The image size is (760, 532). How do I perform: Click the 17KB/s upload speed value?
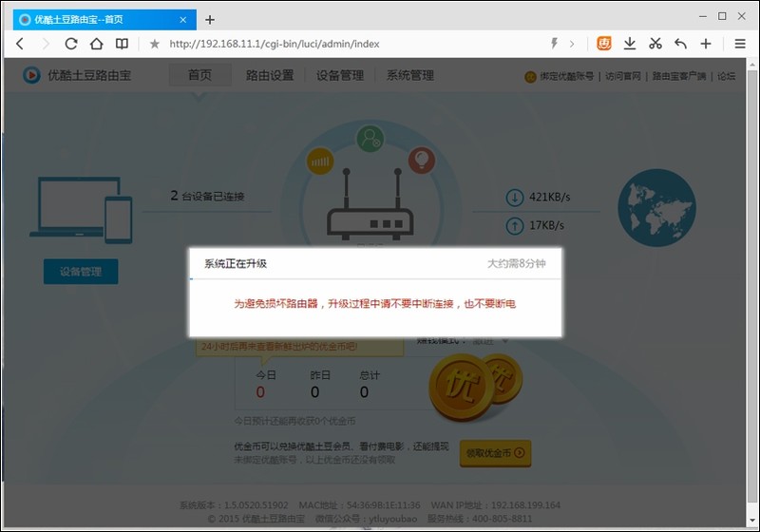pos(547,225)
